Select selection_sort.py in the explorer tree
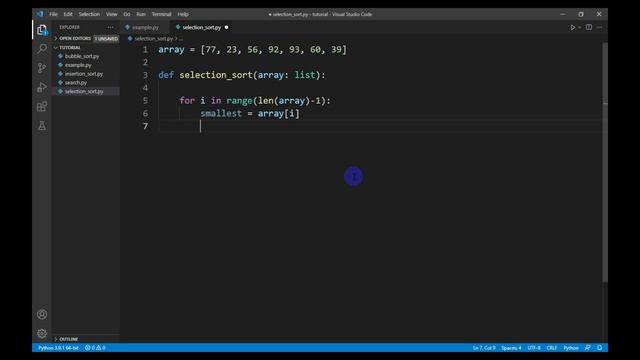Viewport: 640px width, 360px height. 84,91
